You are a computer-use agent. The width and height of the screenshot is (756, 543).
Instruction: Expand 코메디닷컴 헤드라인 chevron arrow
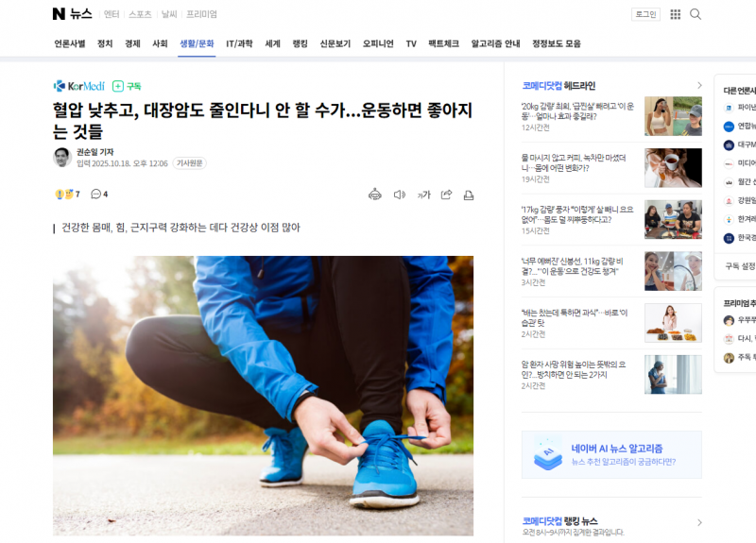click(x=699, y=86)
